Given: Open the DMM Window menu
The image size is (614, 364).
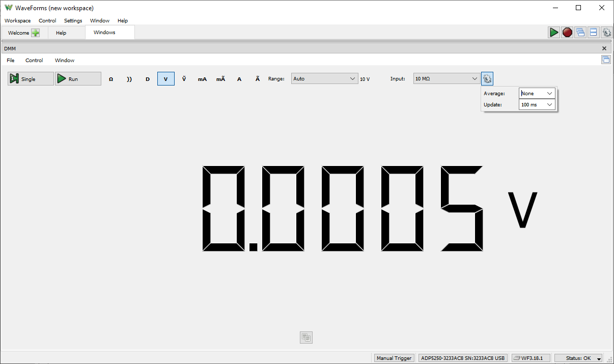Looking at the screenshot, I should click(65, 60).
